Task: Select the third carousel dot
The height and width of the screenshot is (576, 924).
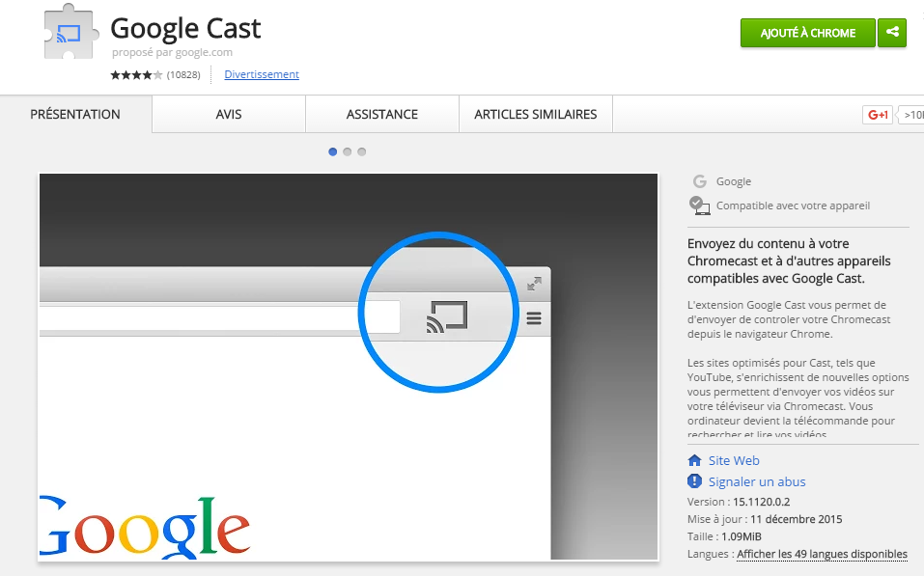Action: pyautogui.click(x=361, y=151)
